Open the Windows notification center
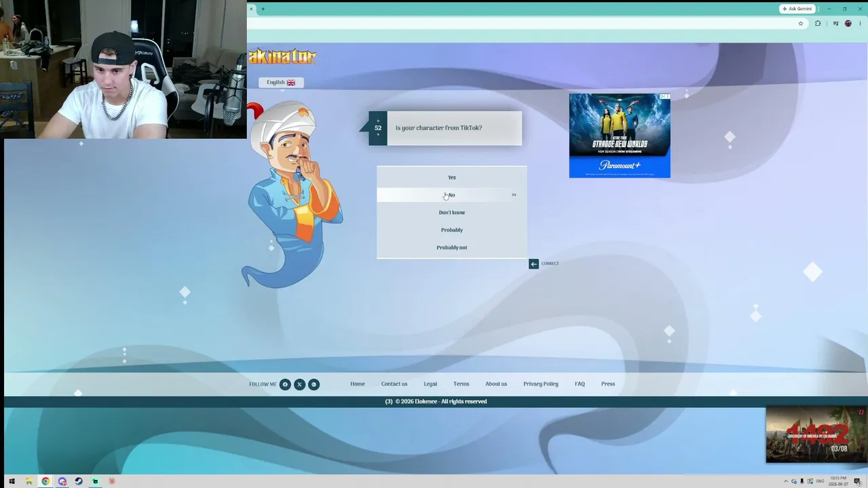Image resolution: width=868 pixels, height=488 pixels. [858, 481]
